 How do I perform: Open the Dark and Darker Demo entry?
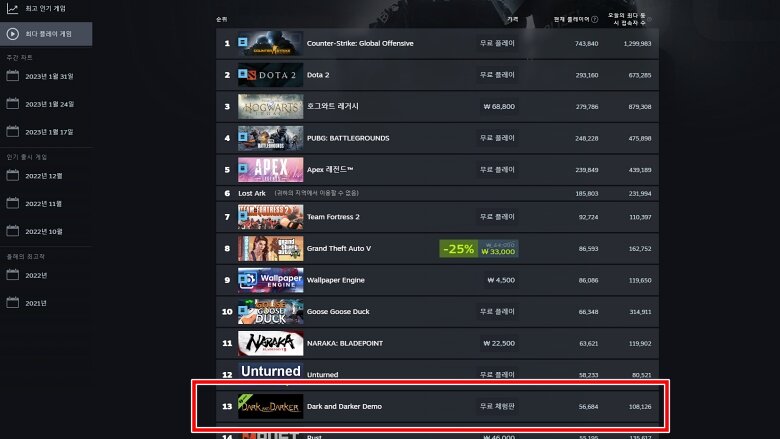point(437,406)
